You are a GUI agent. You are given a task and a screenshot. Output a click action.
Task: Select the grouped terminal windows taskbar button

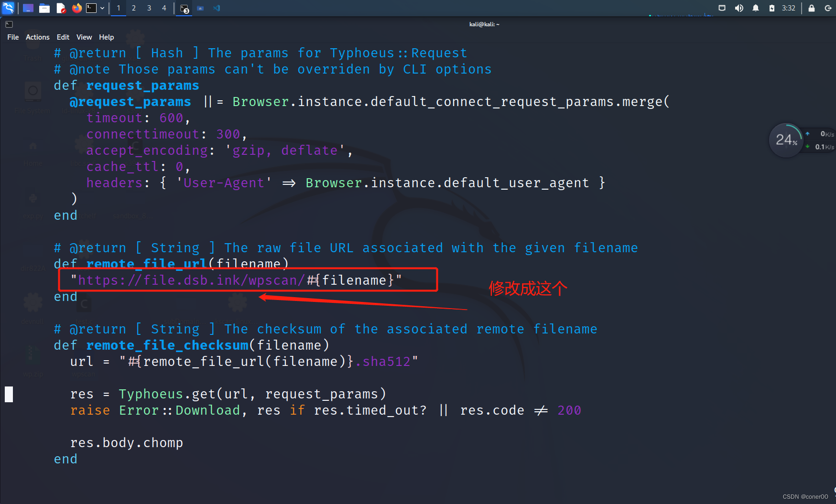pos(185,8)
